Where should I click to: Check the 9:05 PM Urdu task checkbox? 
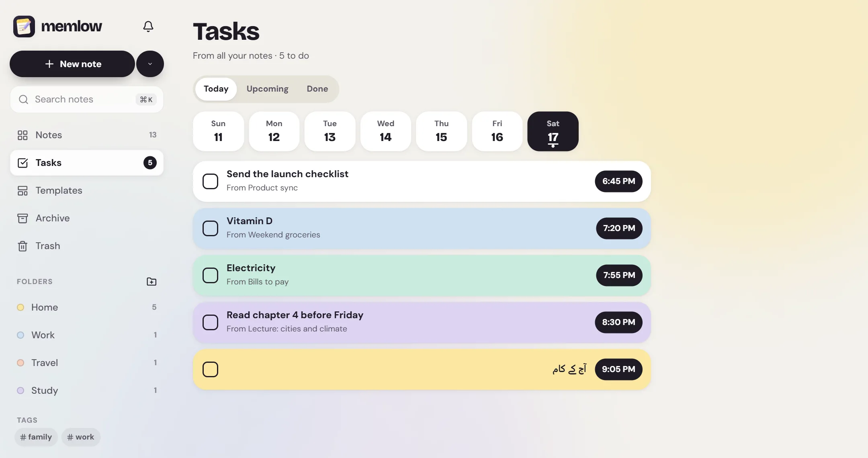coord(210,369)
